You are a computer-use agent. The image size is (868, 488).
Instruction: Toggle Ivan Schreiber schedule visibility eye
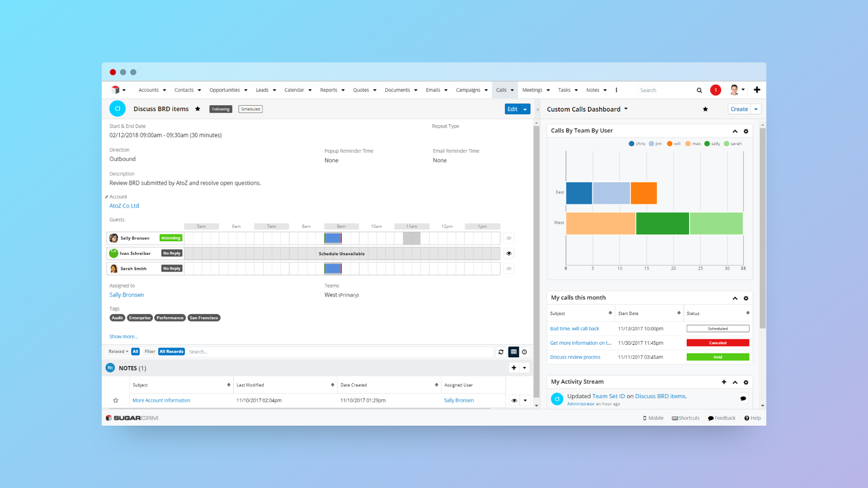tap(509, 253)
